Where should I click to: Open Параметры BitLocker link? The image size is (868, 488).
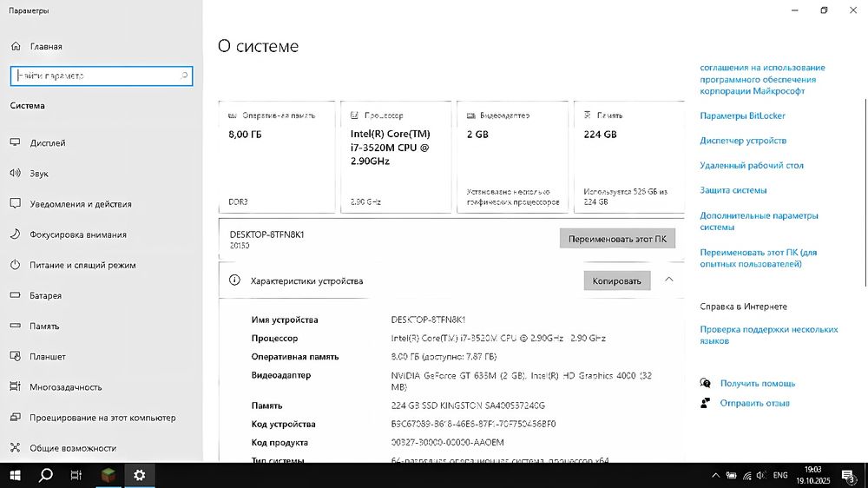[742, 115]
